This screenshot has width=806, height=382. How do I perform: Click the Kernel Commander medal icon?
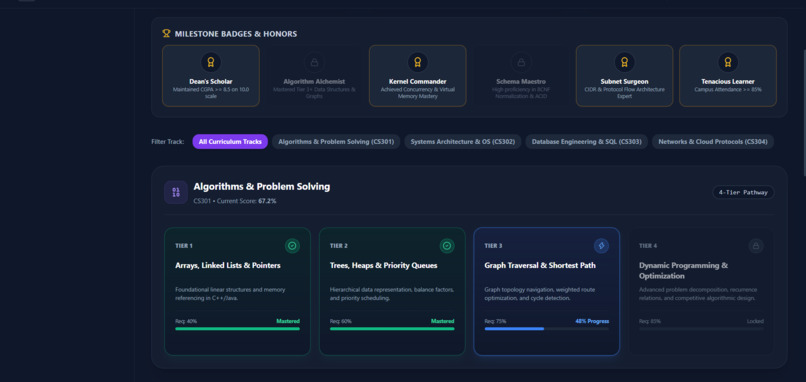pos(417,62)
